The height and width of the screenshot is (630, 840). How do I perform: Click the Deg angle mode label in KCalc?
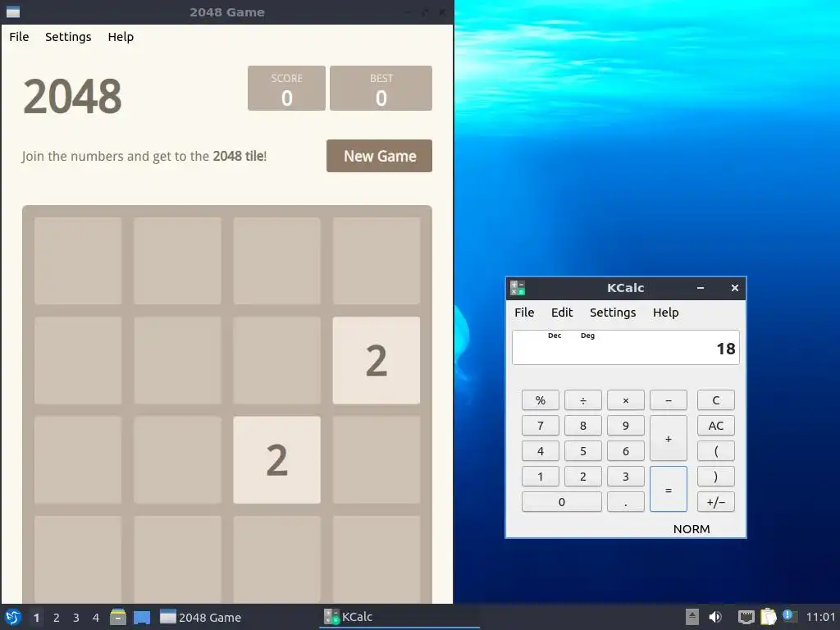point(587,336)
